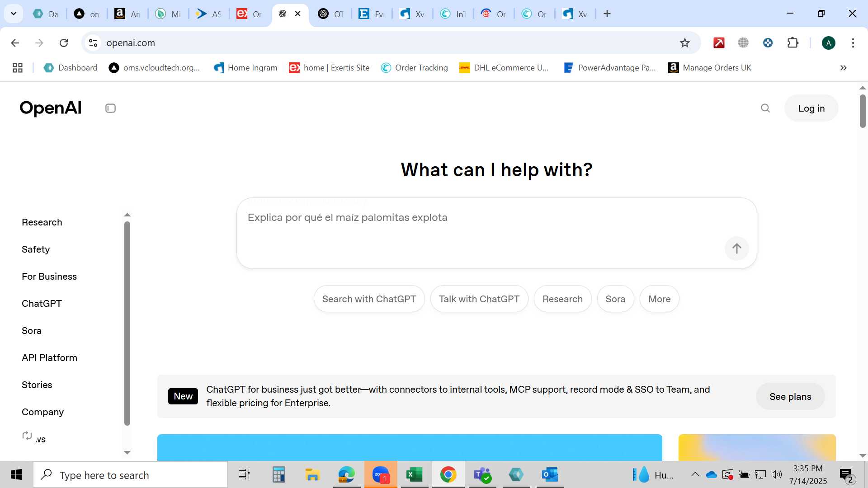Open Company in the sidebar
The image size is (868, 488).
coord(42,412)
